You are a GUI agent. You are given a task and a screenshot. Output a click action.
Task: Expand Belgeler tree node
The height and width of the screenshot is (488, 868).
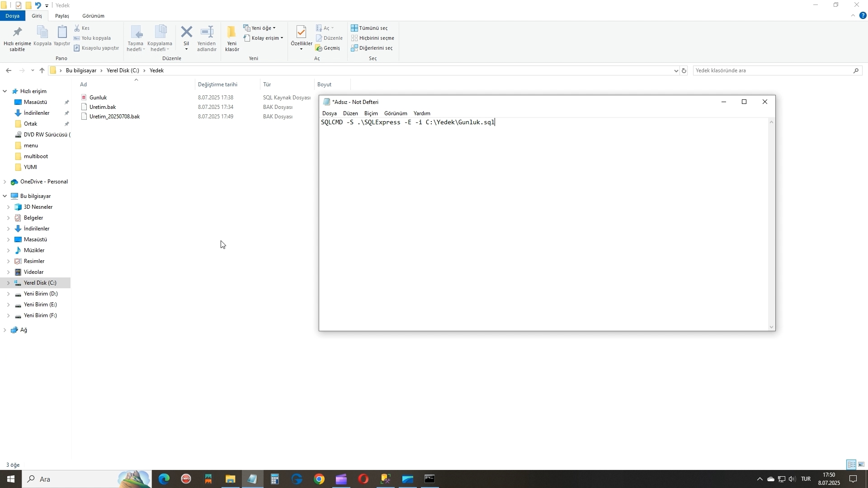(8, 218)
